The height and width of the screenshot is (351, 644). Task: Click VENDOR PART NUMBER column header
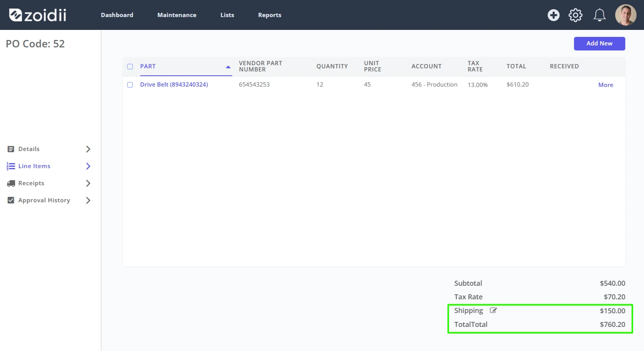[260, 66]
